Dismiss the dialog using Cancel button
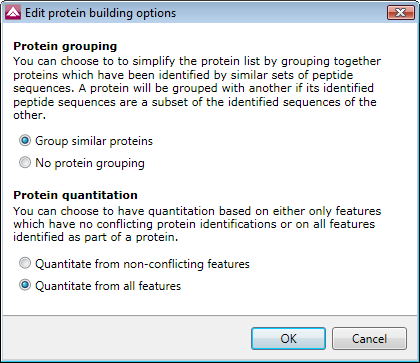Image resolution: width=420 pixels, height=363 pixels. coord(369,339)
